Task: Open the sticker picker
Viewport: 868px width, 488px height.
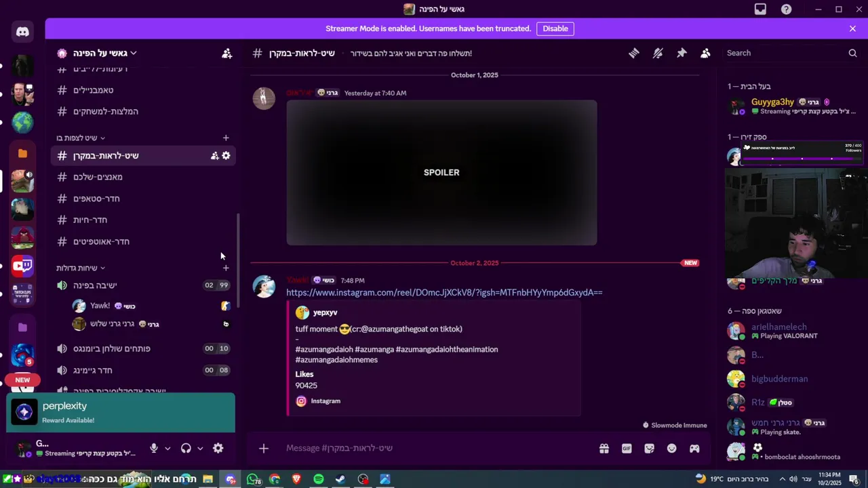Action: (x=649, y=448)
